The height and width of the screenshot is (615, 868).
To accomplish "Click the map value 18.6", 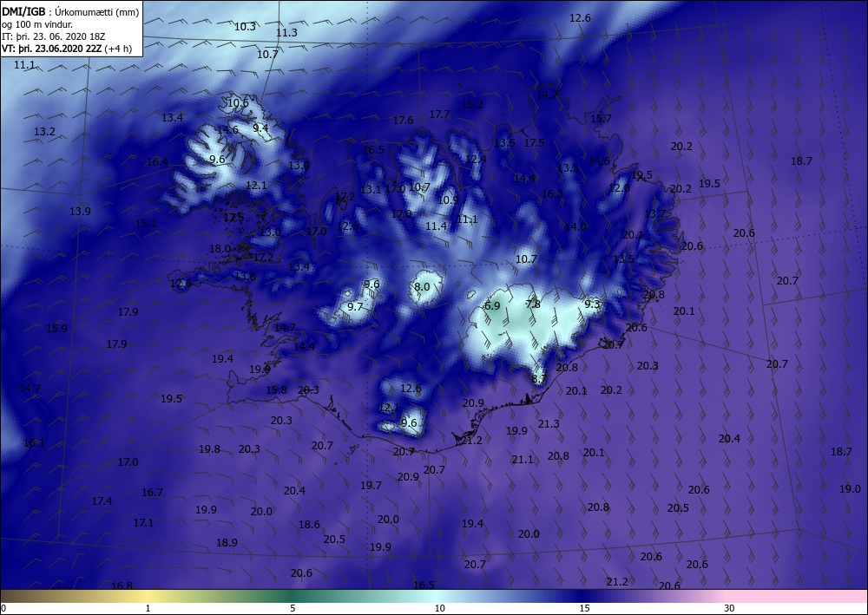I will tap(310, 524).
